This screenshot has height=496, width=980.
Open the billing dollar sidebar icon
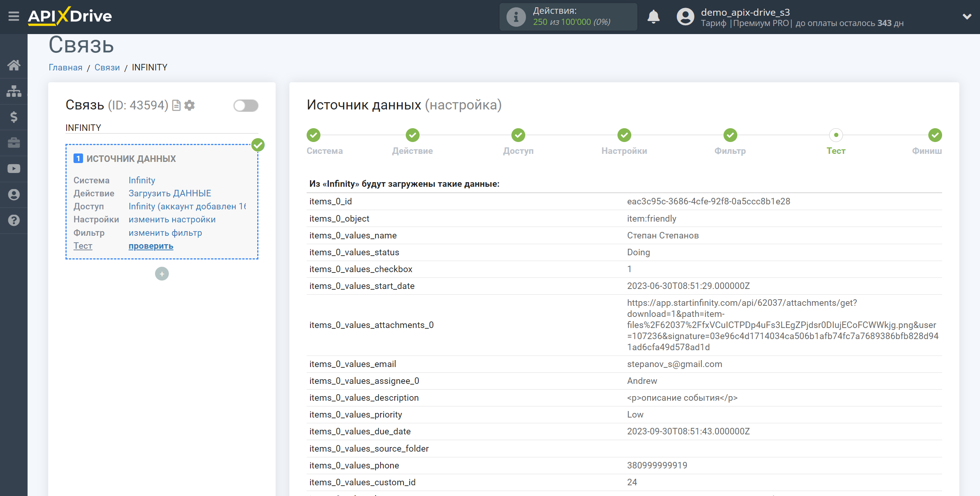14,117
